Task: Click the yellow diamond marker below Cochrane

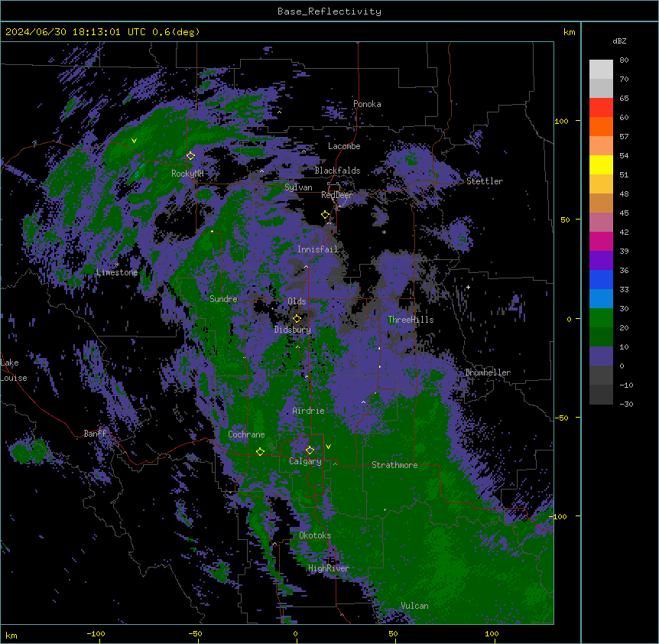Action: pos(260,451)
